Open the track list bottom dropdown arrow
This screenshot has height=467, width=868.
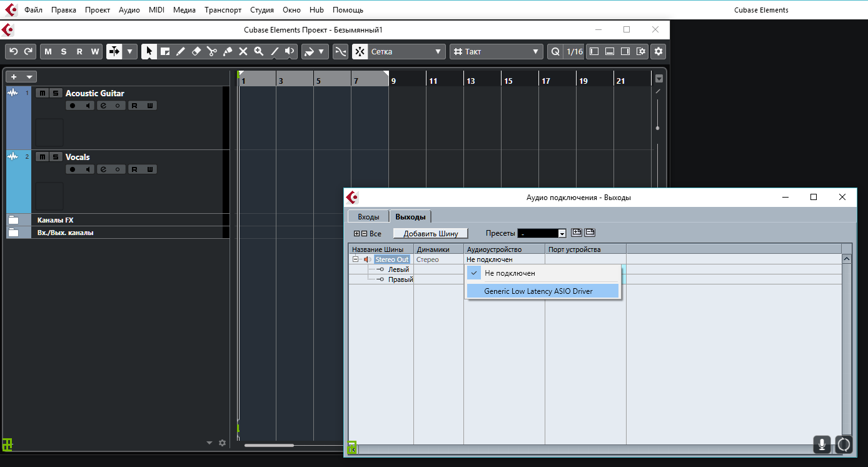[209, 443]
